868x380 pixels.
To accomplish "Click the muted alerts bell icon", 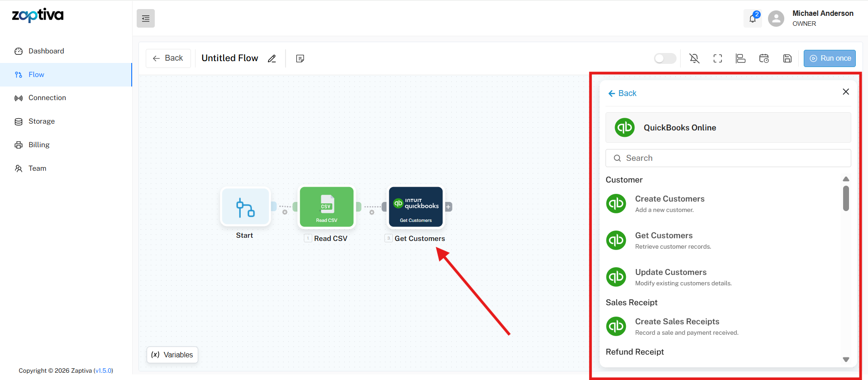I will (694, 58).
